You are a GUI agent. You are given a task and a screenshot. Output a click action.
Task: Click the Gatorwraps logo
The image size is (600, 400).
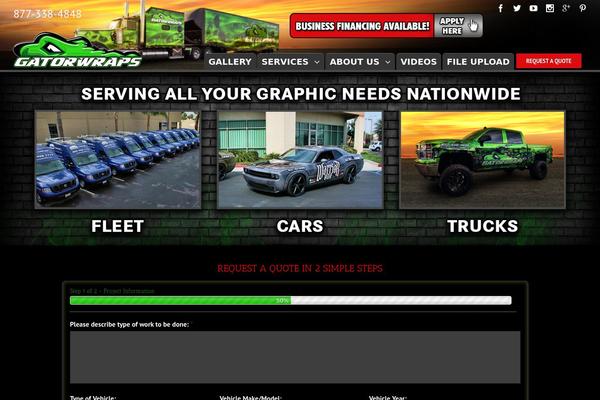click(78, 52)
